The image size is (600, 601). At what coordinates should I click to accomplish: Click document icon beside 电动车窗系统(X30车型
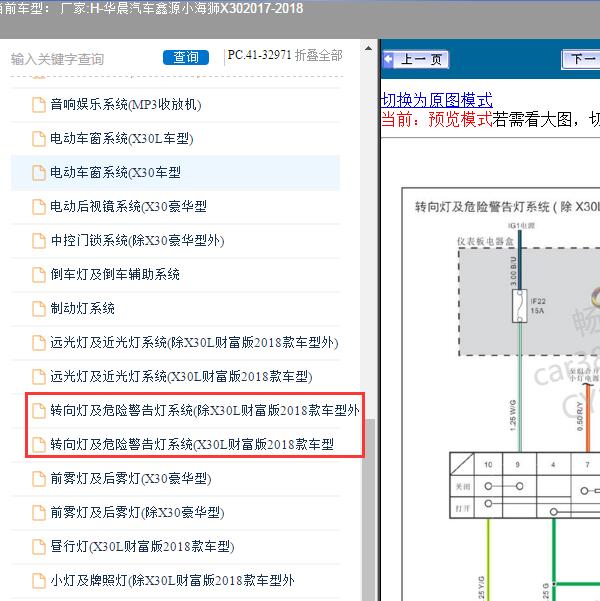pyautogui.click(x=39, y=173)
